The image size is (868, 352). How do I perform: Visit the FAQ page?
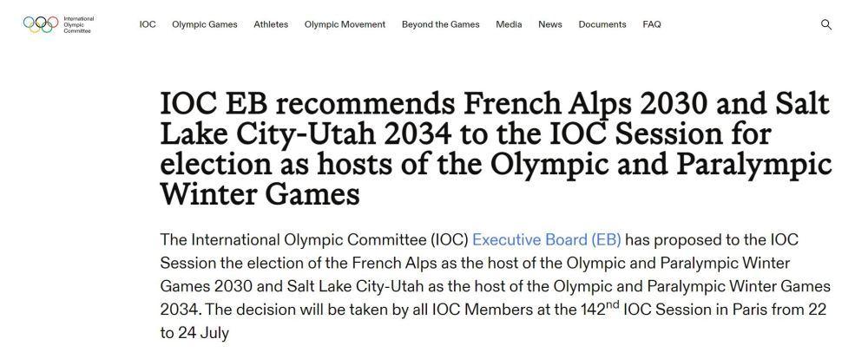tap(652, 24)
